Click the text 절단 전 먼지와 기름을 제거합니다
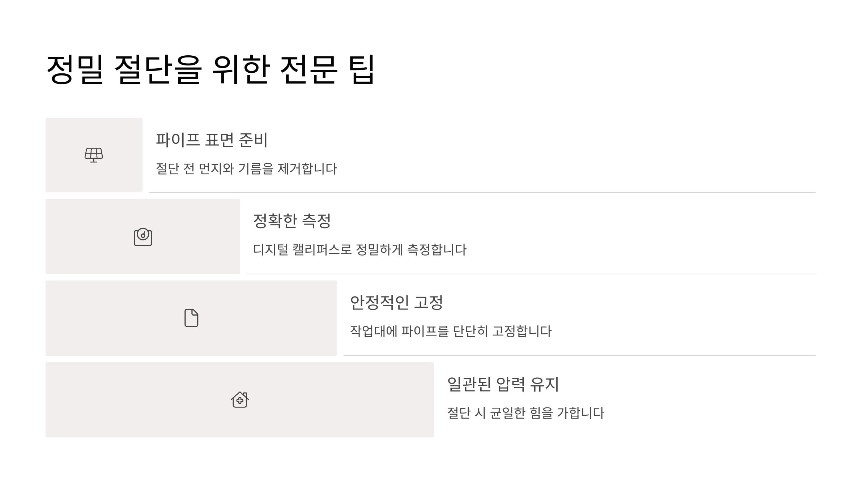This screenshot has height=488, width=868. click(x=246, y=169)
